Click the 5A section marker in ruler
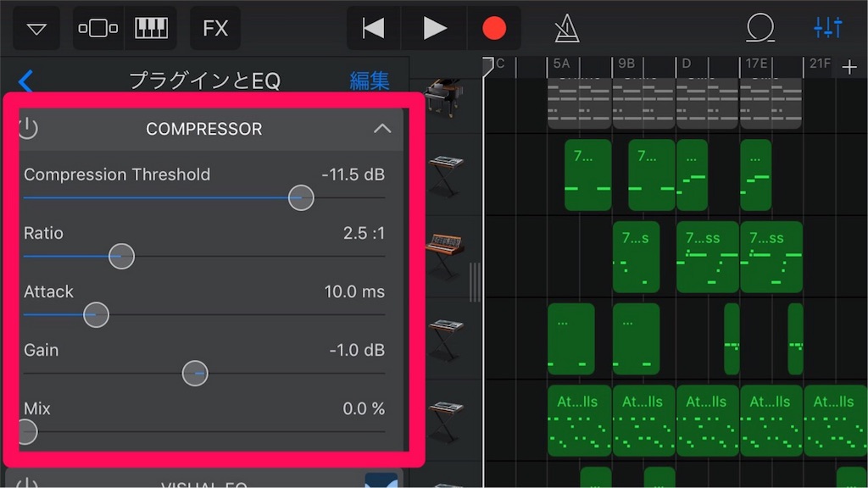 coord(561,64)
